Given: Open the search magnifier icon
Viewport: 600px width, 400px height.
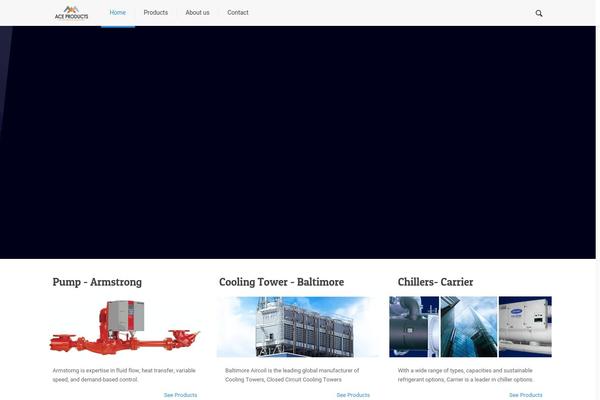Looking at the screenshot, I should [x=539, y=13].
